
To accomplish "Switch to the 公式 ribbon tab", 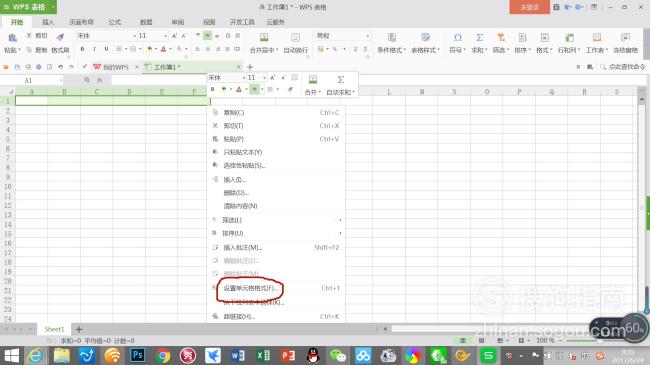I will (115, 22).
